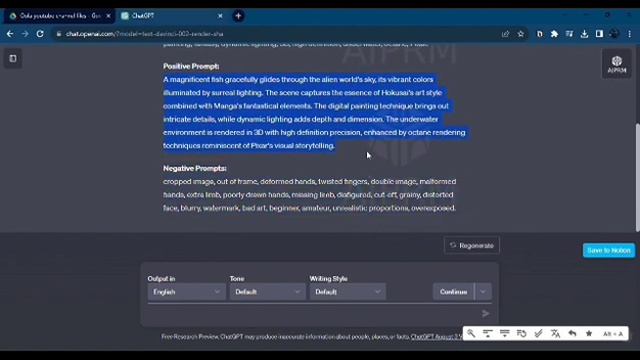Click the site lock icon in address bar
Image resolution: width=640 pixels, height=360 pixels.
[59, 34]
